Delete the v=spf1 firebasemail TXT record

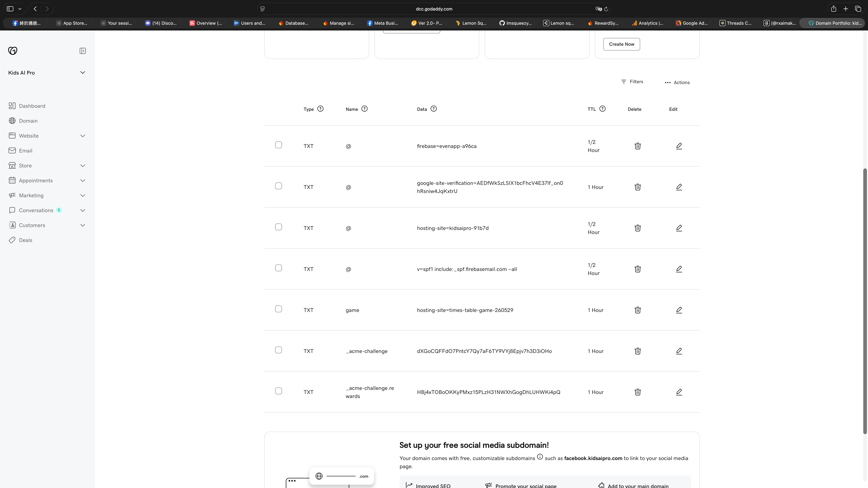pos(637,269)
